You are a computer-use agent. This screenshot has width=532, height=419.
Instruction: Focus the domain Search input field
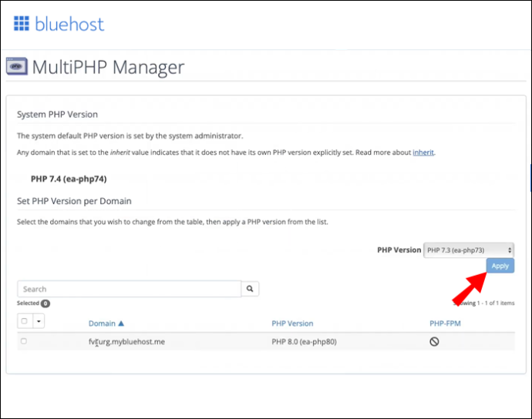130,289
